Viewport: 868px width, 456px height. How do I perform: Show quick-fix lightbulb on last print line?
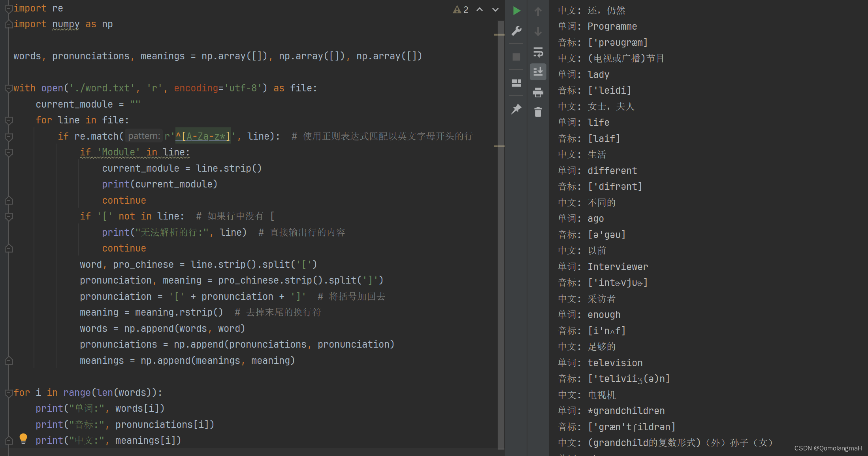pos(23,439)
